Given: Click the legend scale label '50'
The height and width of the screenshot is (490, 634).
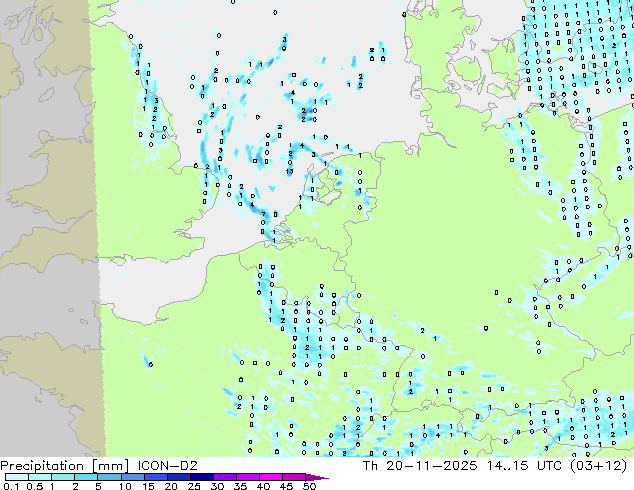Looking at the screenshot, I should pos(309,486).
